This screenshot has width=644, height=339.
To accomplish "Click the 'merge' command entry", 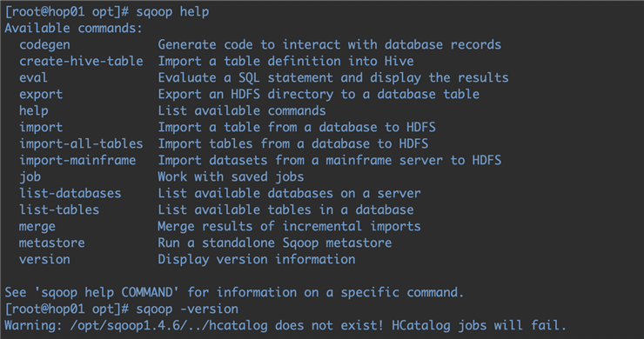I will coord(37,227).
